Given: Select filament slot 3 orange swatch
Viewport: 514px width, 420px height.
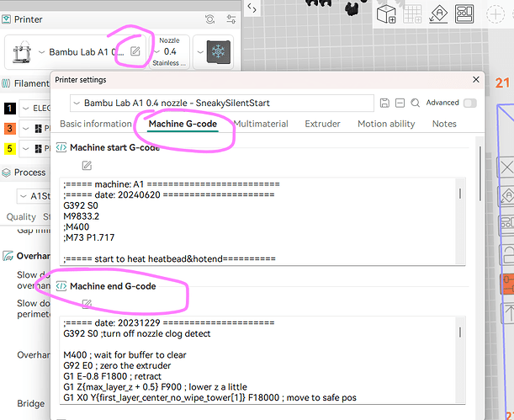Looking at the screenshot, I should 9,128.
